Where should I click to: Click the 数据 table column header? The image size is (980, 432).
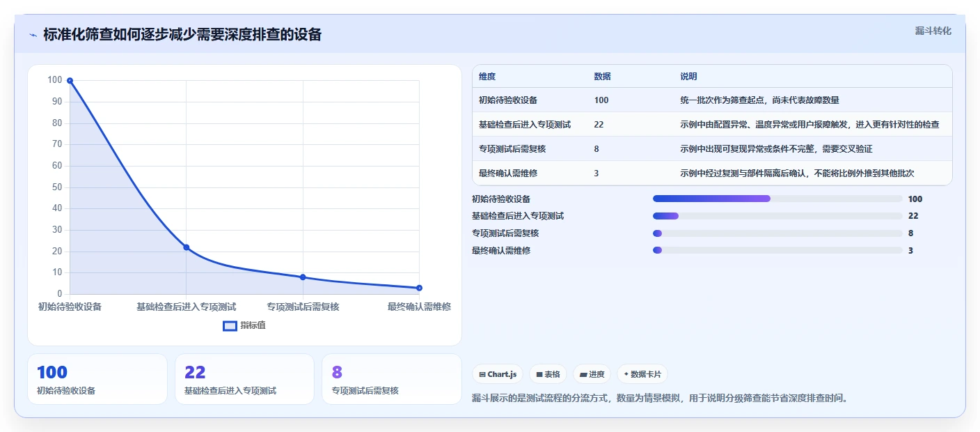coord(603,77)
